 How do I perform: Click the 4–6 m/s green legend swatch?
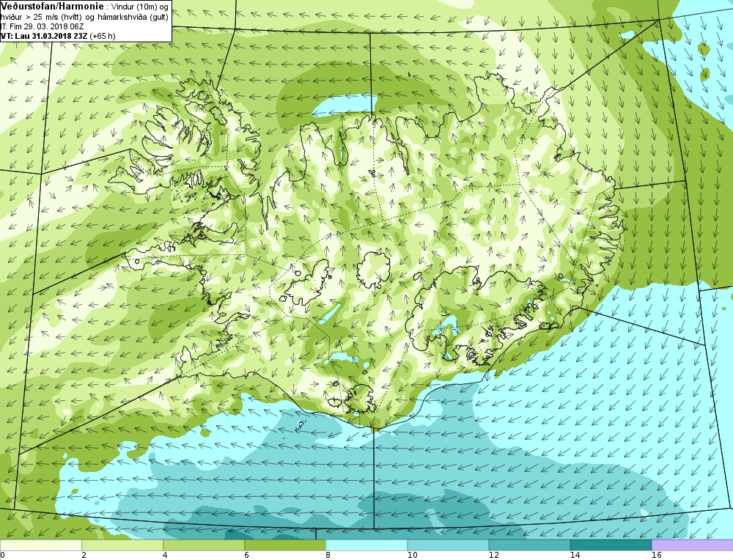pyautogui.click(x=203, y=545)
